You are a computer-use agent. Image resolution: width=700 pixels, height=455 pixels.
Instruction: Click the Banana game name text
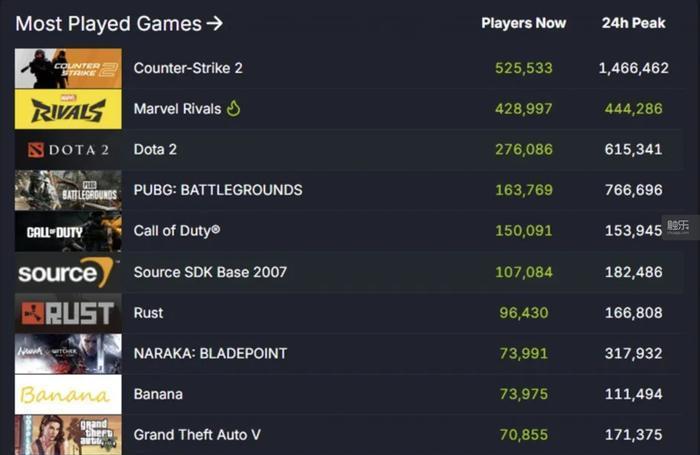click(x=158, y=394)
